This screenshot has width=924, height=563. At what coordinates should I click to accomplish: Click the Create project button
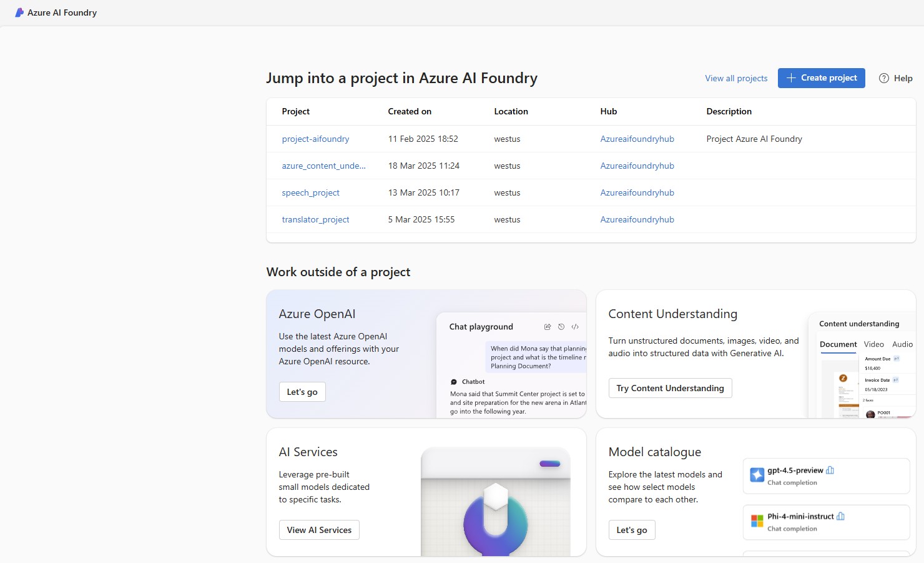coord(822,78)
